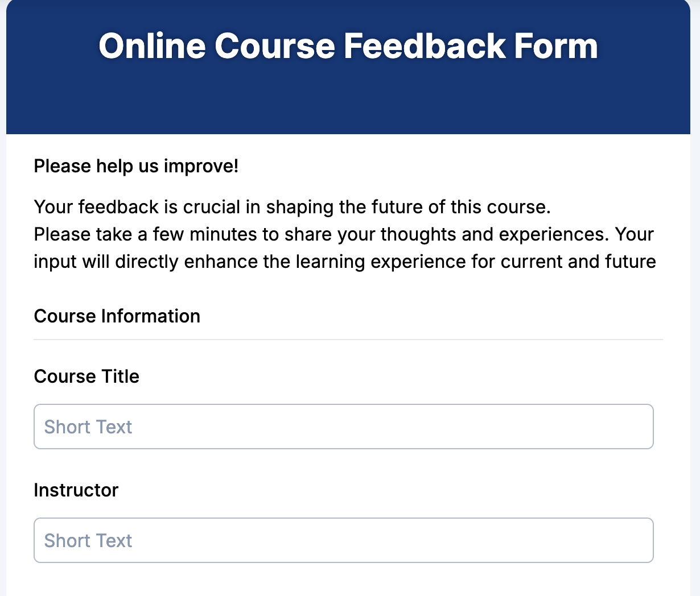Click inside the Course Title text field
The height and width of the screenshot is (596, 700).
point(344,427)
